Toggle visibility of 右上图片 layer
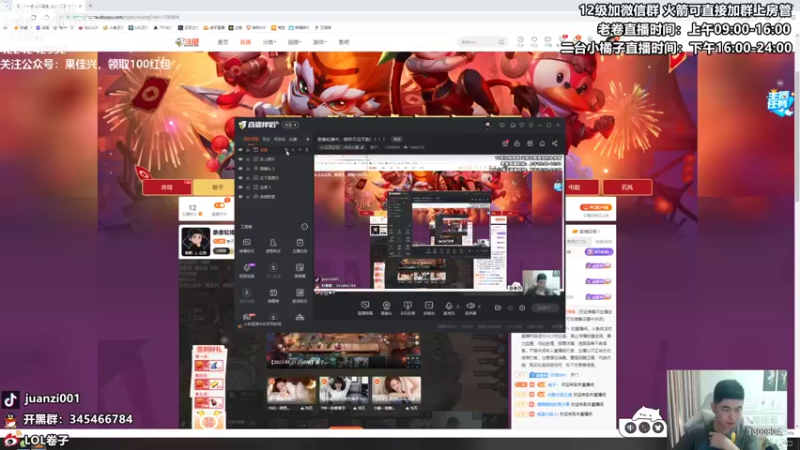Image resolution: width=800 pixels, height=450 pixels. [241, 159]
